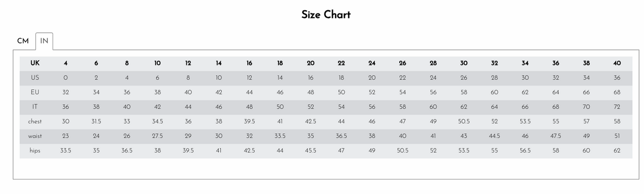
Task: Click the US row label
Action: point(35,77)
